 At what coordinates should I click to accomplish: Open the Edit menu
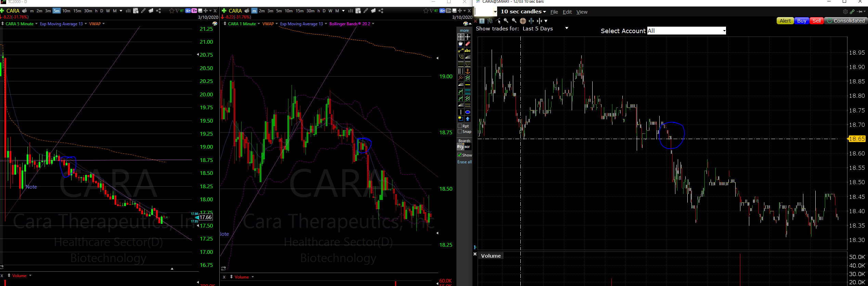tap(567, 12)
